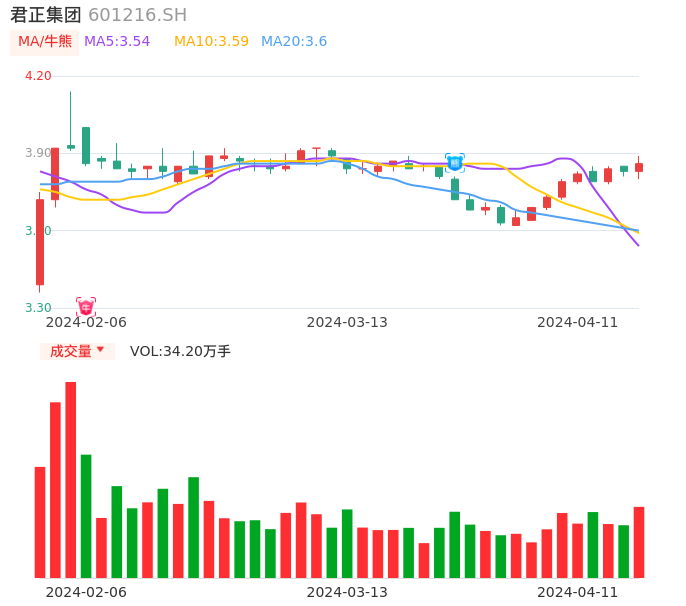
Task: Click the 君正集团 stock name title
Action: (46, 15)
